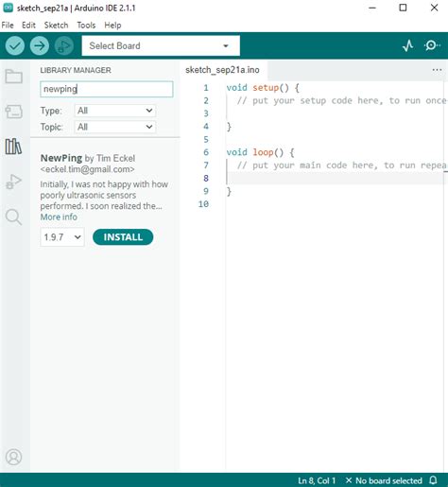Viewport: 448px width, 487px height.
Task: Expand the Topic filter dropdown
Action: tap(115, 127)
